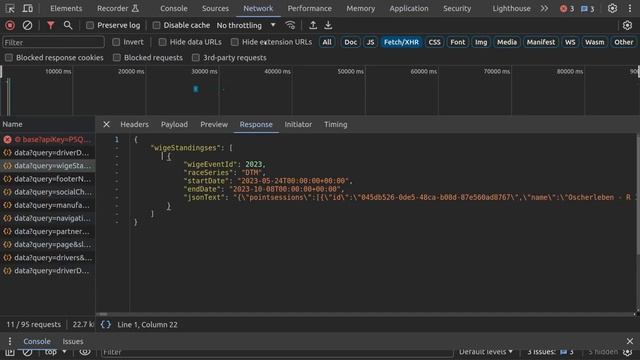Focus the console Filter input
This screenshot has height=360, width=640.
pos(277,352)
